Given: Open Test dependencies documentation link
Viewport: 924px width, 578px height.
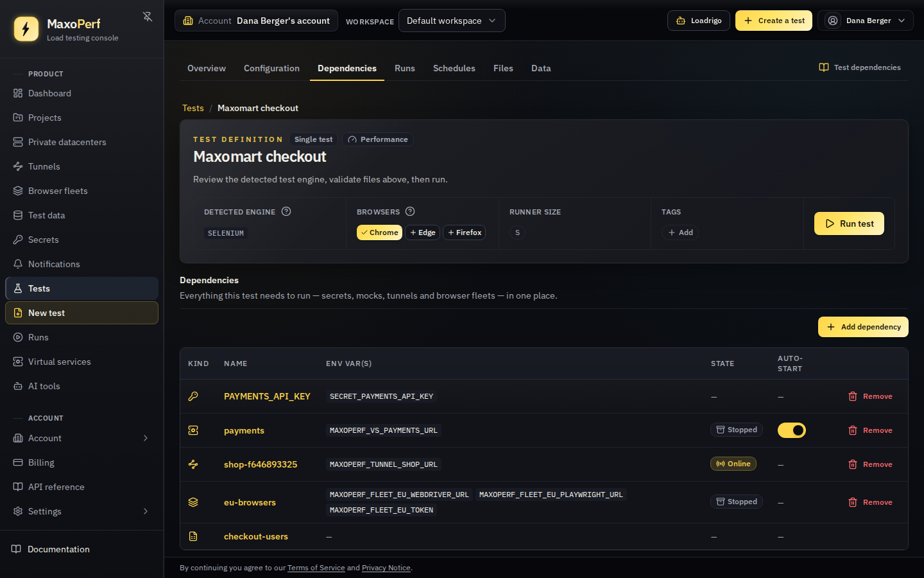Looking at the screenshot, I should click(x=860, y=67).
